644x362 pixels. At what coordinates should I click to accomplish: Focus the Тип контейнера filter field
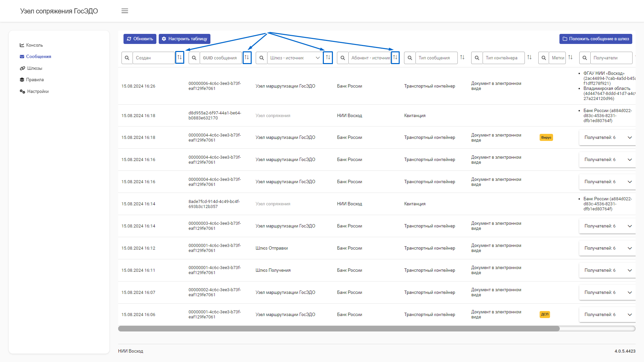tap(504, 58)
